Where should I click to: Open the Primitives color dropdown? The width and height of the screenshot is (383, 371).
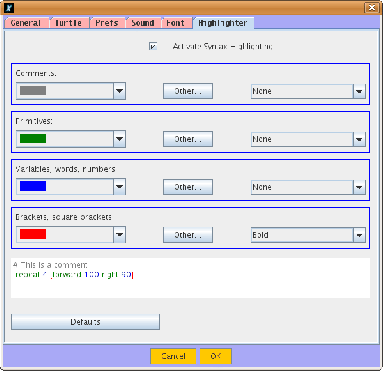tap(119, 139)
